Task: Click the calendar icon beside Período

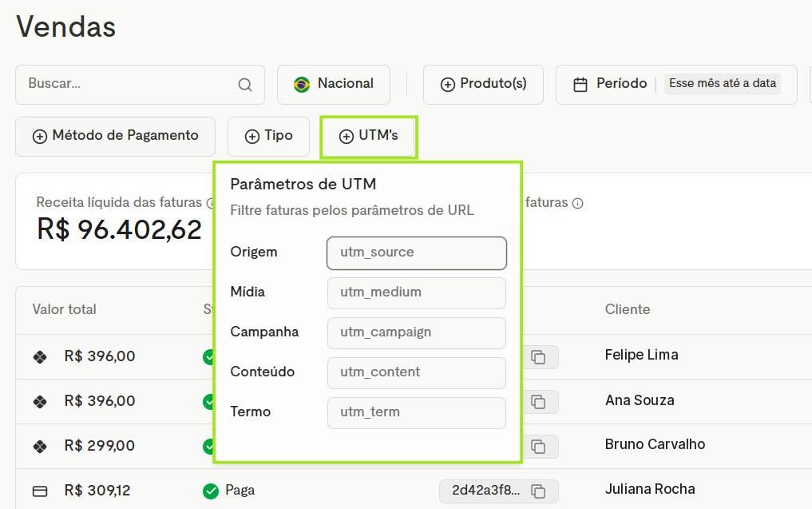Action: coord(580,84)
